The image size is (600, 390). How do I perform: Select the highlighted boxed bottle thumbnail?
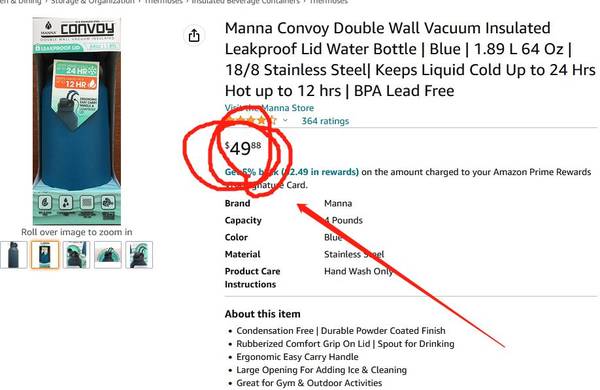[x=45, y=255]
